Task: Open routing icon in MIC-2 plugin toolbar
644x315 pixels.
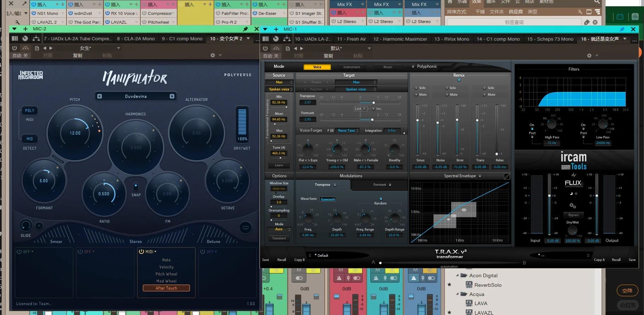Action: tap(36, 38)
